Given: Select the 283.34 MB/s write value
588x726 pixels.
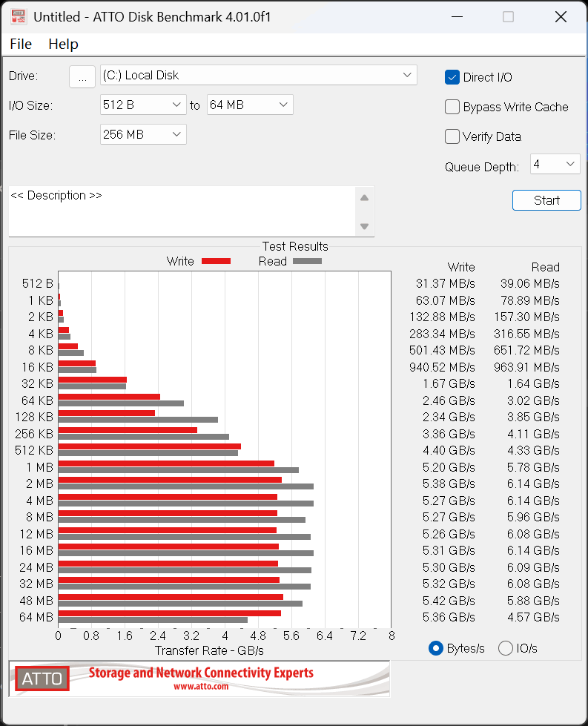Looking at the screenshot, I should pos(442,334).
